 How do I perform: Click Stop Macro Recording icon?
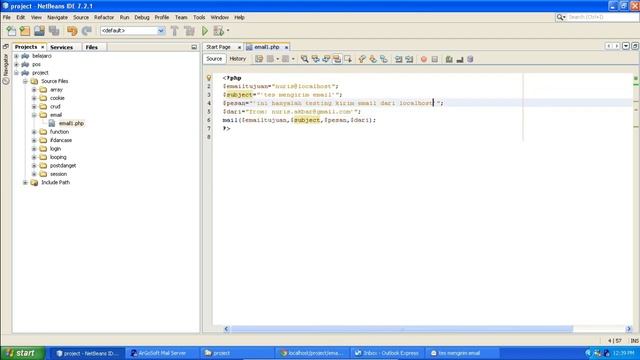435,59
